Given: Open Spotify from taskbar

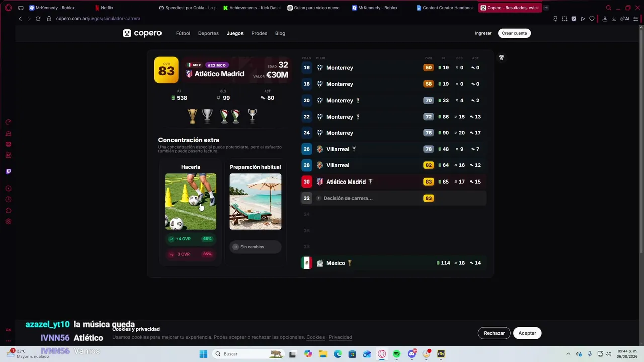Looking at the screenshot, I should [x=396, y=354].
